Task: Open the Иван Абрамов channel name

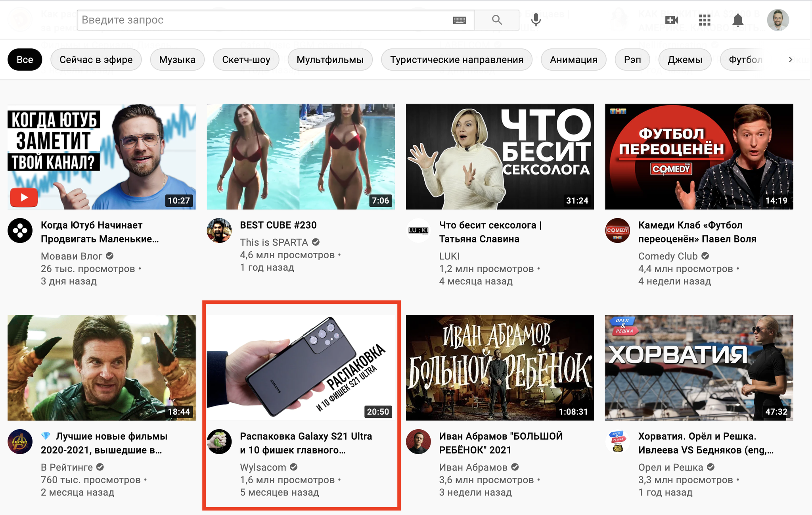Action: [x=473, y=467]
